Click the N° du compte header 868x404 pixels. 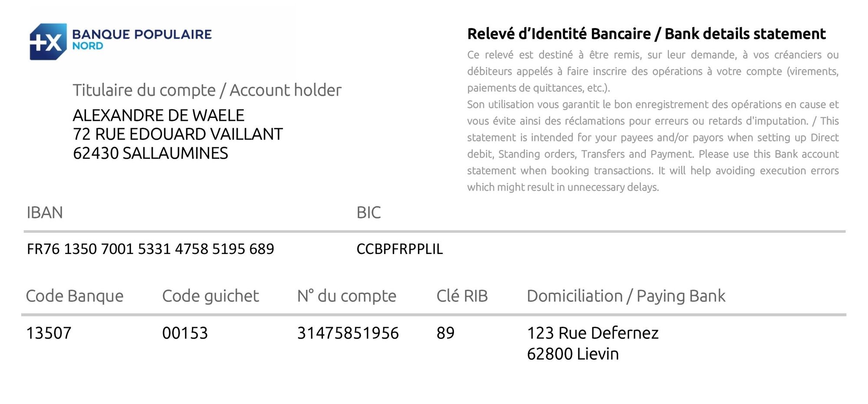346,296
